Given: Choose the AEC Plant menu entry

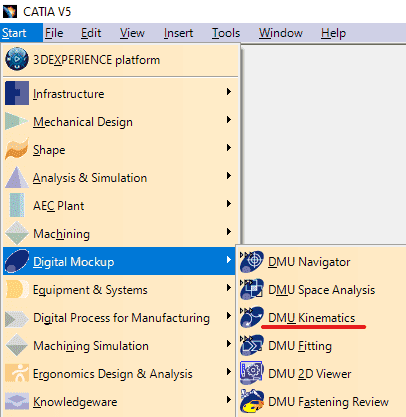Looking at the screenshot, I should [x=119, y=205].
